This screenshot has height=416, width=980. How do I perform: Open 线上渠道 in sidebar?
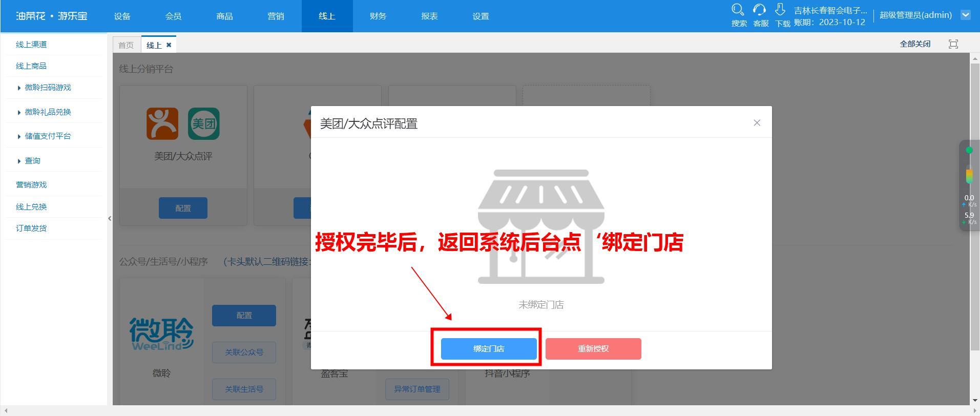click(x=31, y=45)
